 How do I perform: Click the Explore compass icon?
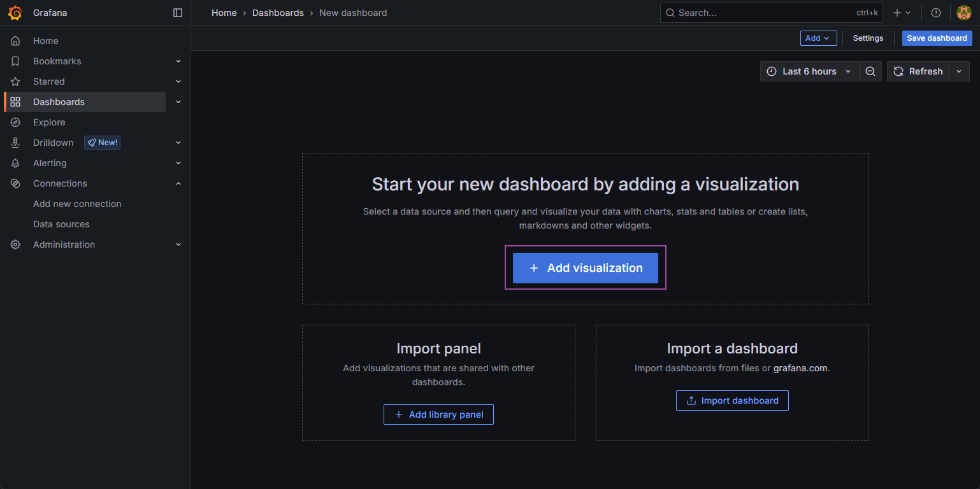(15, 122)
